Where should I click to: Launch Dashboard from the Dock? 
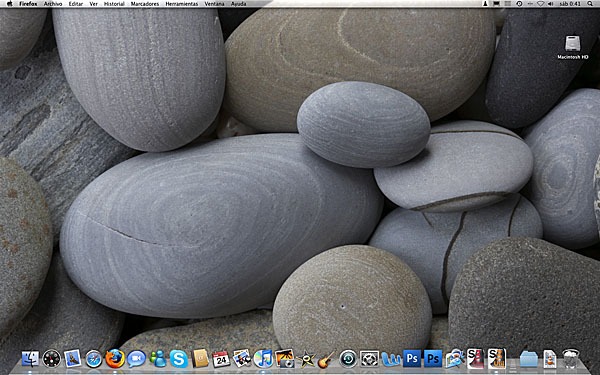(51, 359)
